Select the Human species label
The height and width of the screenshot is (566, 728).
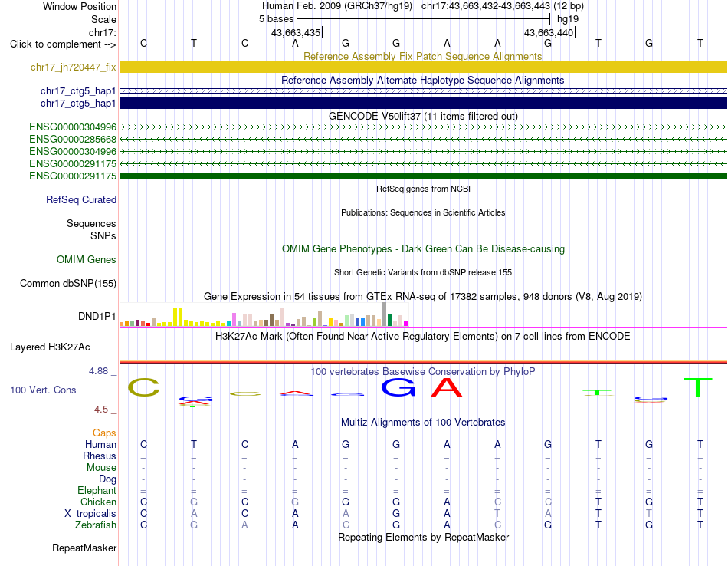click(x=100, y=445)
